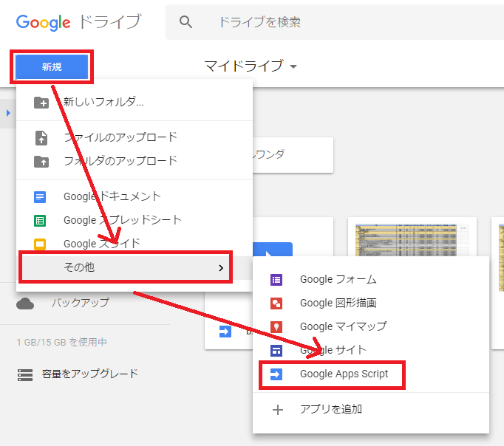Click the blue 新規 button
This screenshot has width=504, height=446.
[52, 66]
